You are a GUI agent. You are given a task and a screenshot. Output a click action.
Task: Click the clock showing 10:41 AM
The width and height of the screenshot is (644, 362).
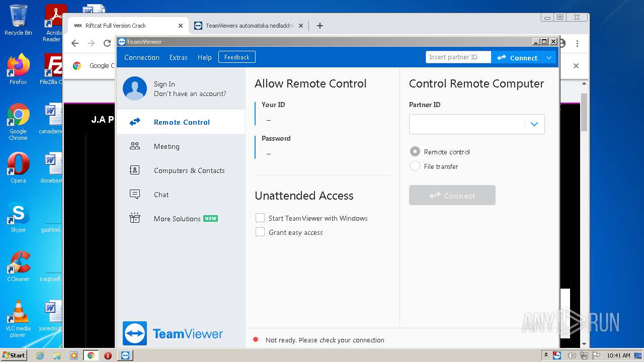coord(618,355)
